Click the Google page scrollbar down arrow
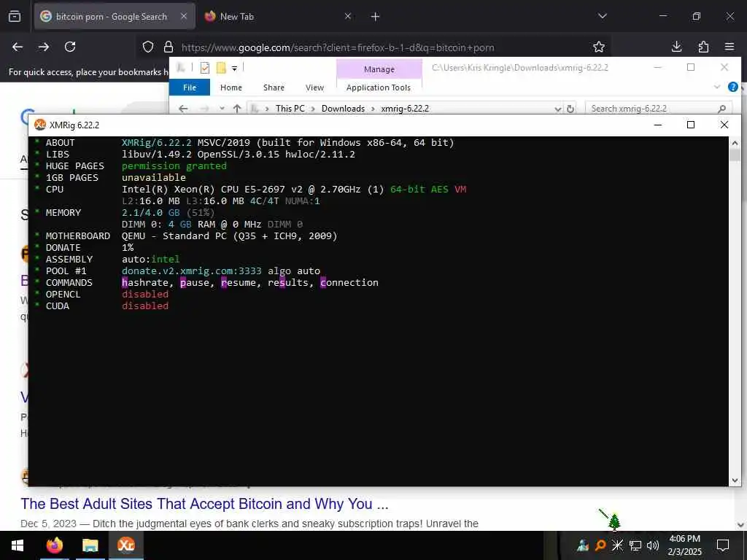This screenshot has height=560, width=747. click(740, 525)
